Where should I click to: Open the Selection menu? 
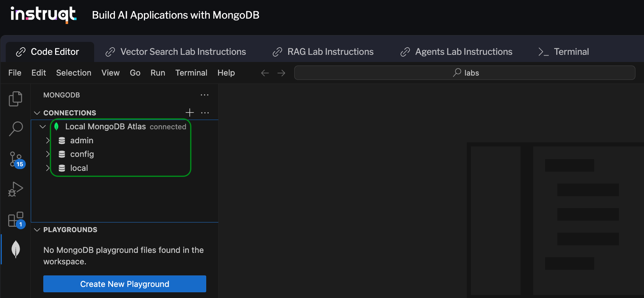tap(74, 73)
